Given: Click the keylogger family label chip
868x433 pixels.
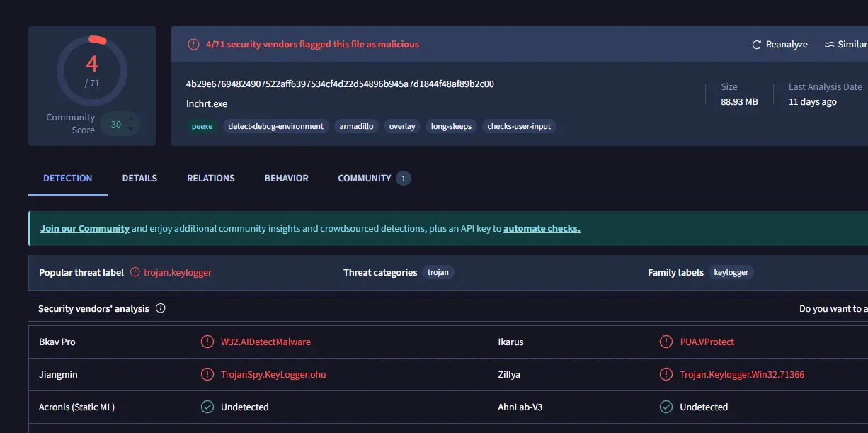Looking at the screenshot, I should [731, 272].
